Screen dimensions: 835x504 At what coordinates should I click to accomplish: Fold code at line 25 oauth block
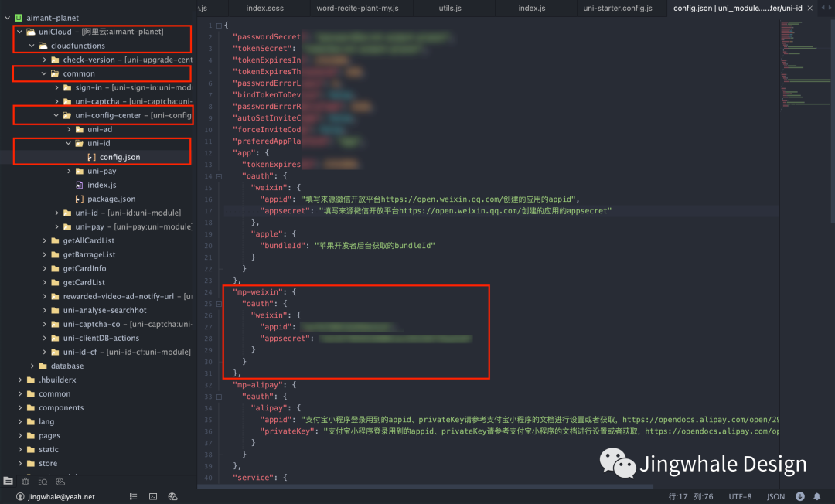pyautogui.click(x=219, y=304)
